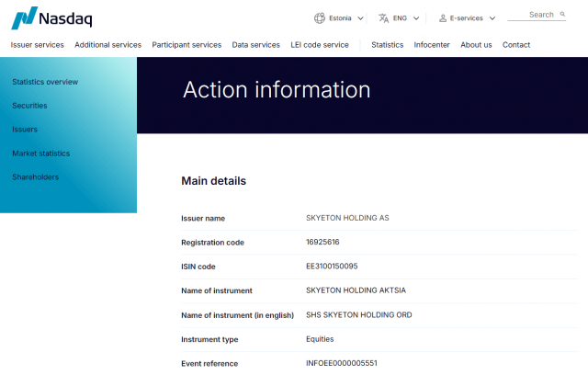Open the Contact page
Screen dimensions: 588x375
pos(515,45)
